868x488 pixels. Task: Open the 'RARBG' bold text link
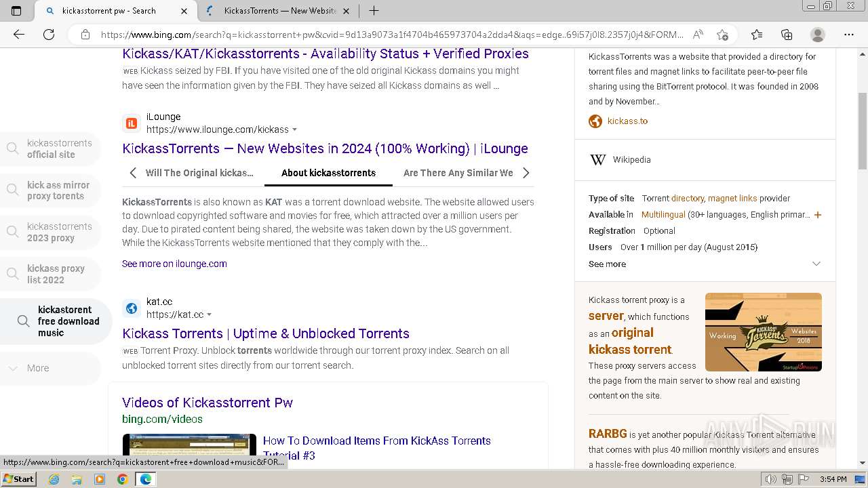pos(607,434)
